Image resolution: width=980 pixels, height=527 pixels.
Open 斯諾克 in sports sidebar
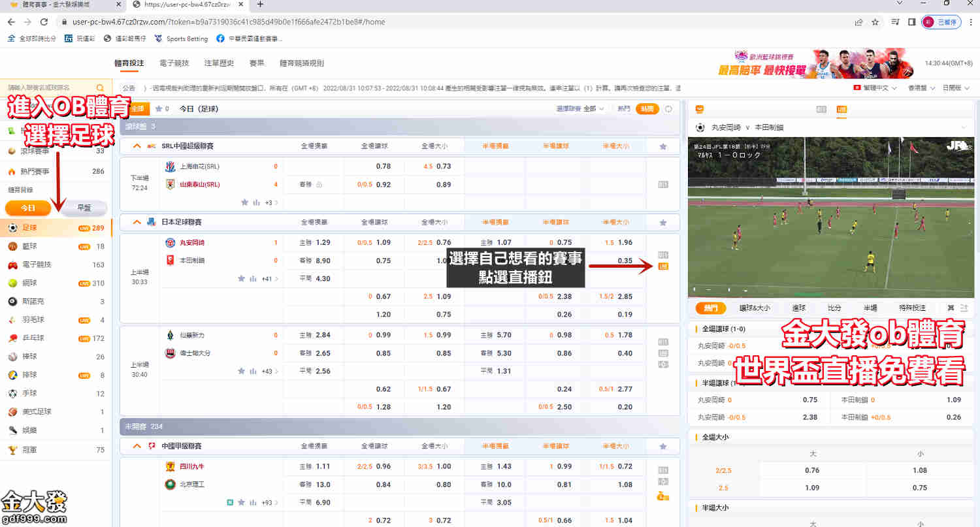[x=56, y=301]
